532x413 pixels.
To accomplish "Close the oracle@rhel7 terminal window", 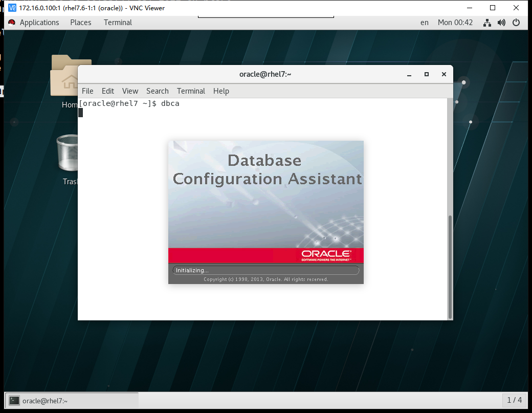I will tap(444, 74).
